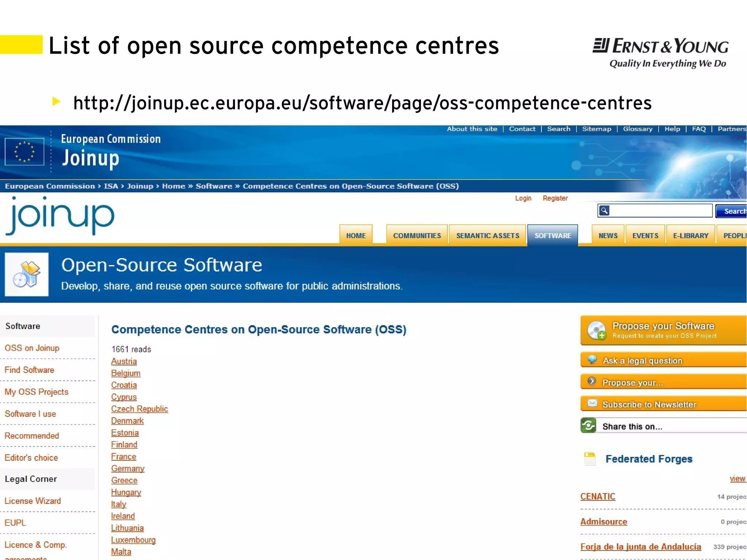Open the Contact link in top bar

[x=522, y=129]
